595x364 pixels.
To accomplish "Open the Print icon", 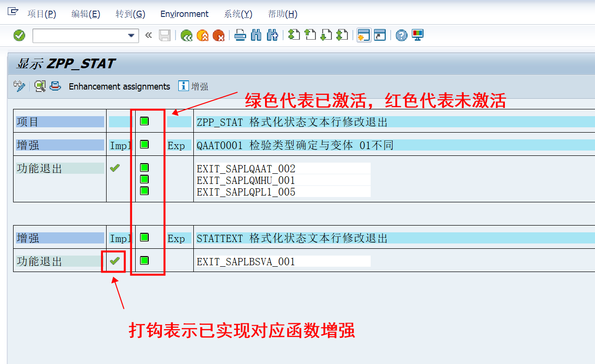I will click(240, 35).
